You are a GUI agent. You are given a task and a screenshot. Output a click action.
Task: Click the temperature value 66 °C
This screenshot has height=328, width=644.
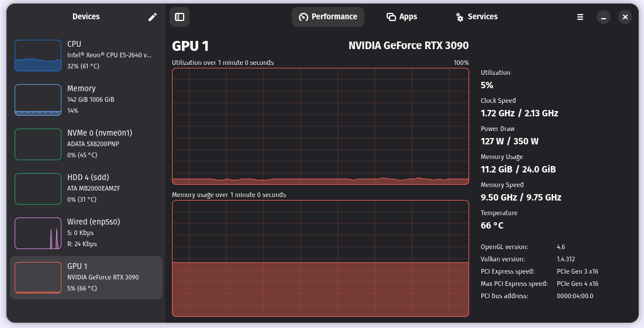click(x=492, y=225)
